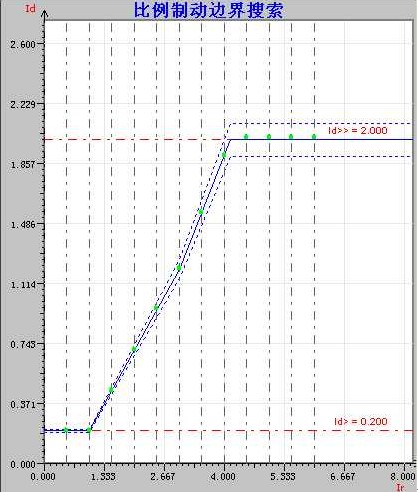Click the Id vertical axis label
Image resolution: width=418 pixels, height=492 pixels.
point(30,9)
